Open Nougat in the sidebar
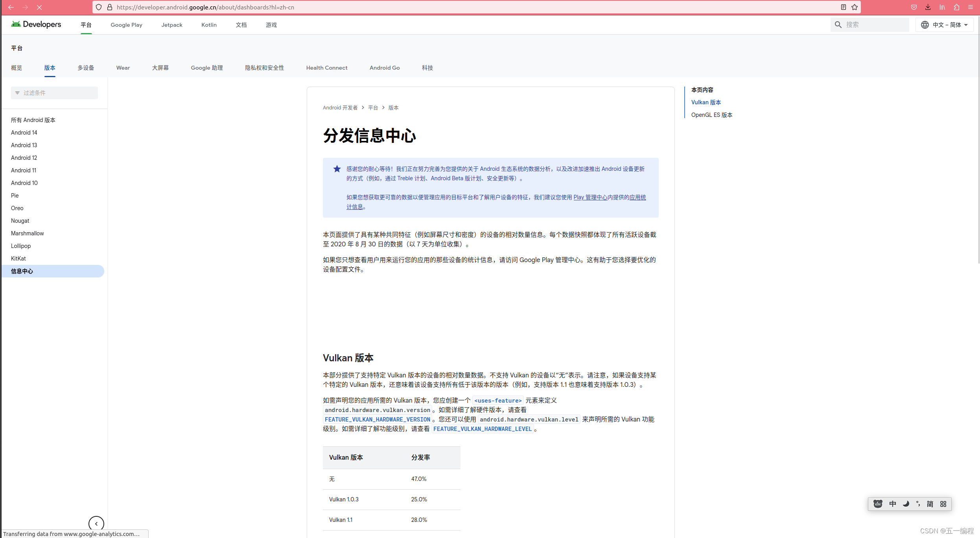Screen dimensions: 980x538 20,221
